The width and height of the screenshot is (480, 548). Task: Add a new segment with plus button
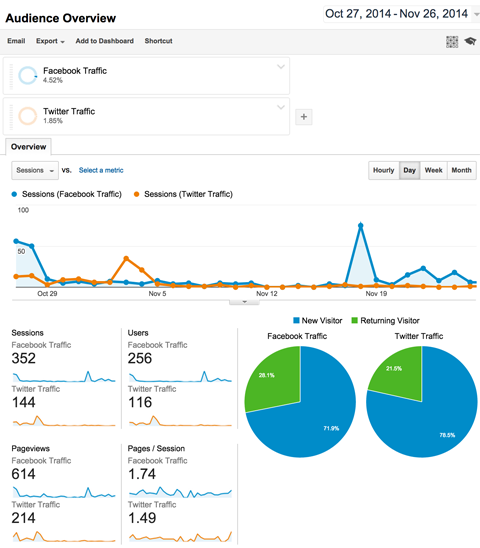(304, 117)
